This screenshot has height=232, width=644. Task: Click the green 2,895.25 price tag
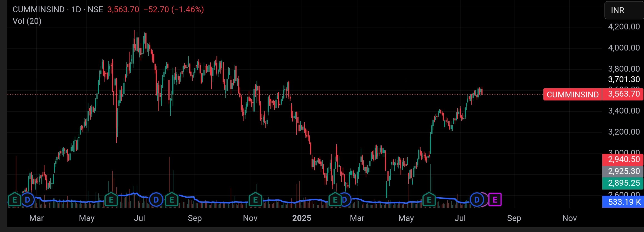(623, 183)
